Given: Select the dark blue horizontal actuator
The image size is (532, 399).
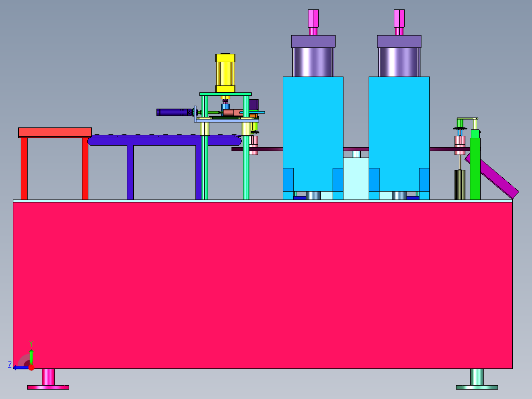Looking at the screenshot, I should pyautogui.click(x=174, y=112).
